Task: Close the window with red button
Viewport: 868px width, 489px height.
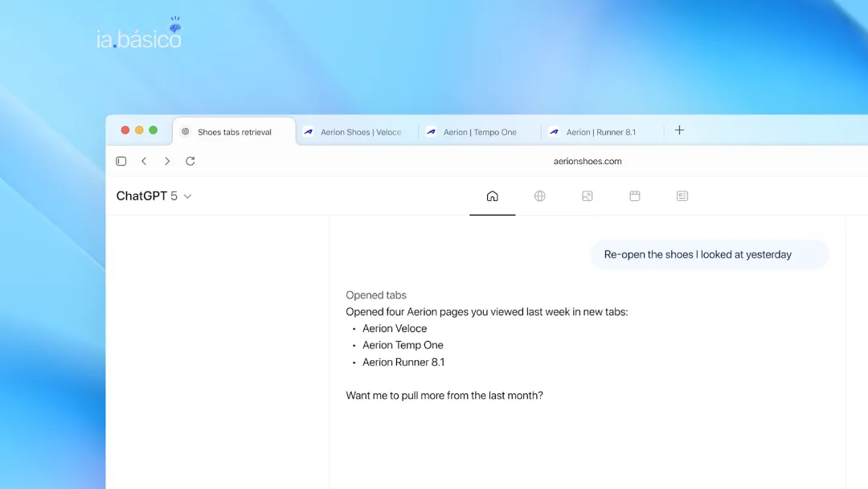Action: 125,130
